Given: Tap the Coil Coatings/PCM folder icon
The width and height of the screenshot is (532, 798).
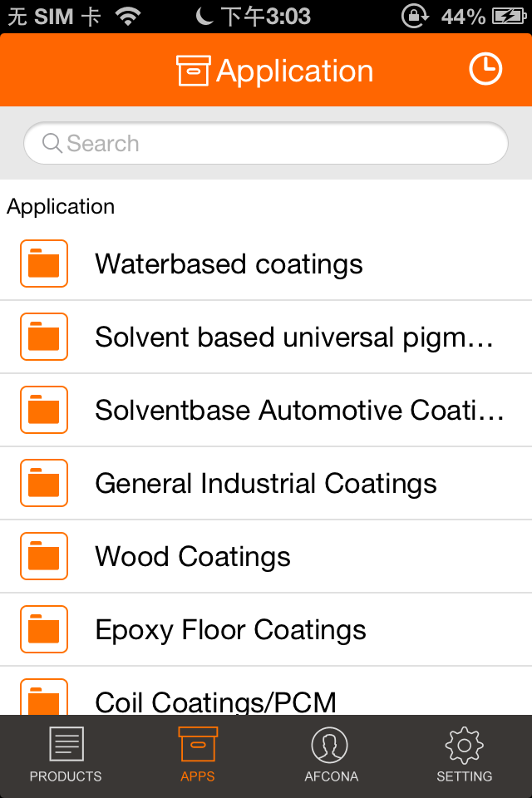Looking at the screenshot, I should (44, 697).
